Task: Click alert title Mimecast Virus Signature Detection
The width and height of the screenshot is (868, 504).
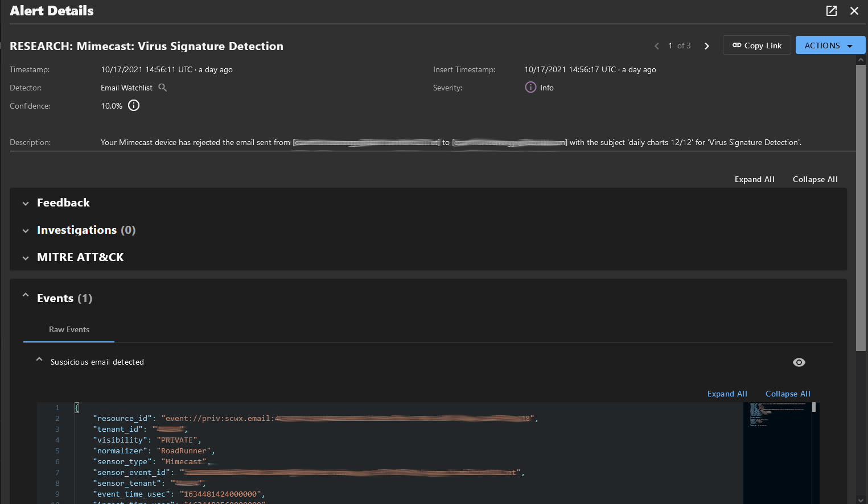Action: coord(146,46)
